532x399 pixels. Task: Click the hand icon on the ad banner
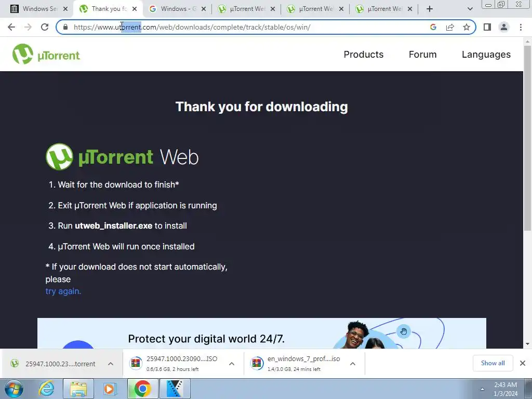[x=403, y=331]
